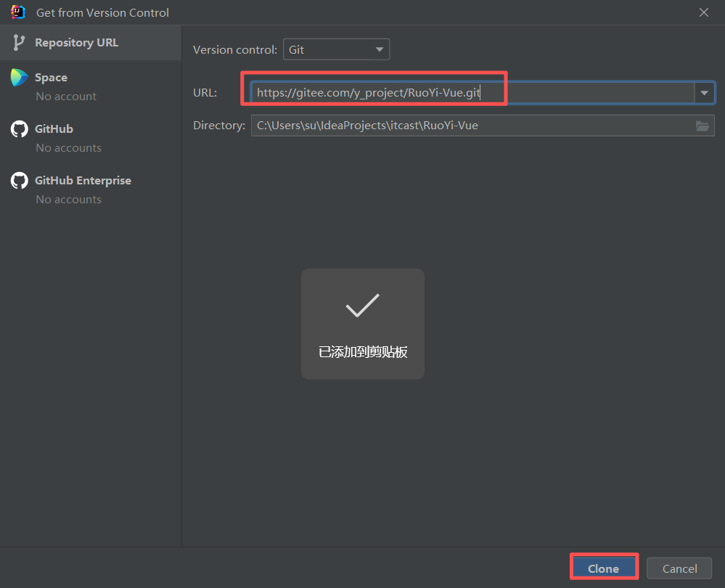Click the IntelliJ IDEA logo in title bar

18,12
